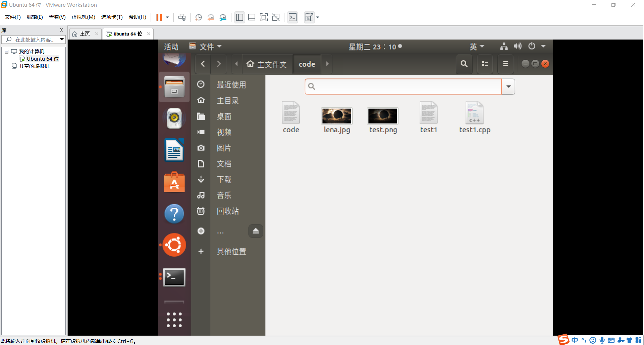This screenshot has height=345, width=644.
Task: Open the search icon in the file manager
Action: [x=464, y=64]
